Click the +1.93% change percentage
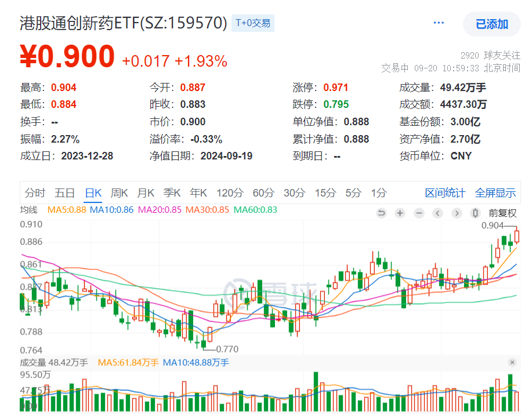 pyautogui.click(x=201, y=61)
